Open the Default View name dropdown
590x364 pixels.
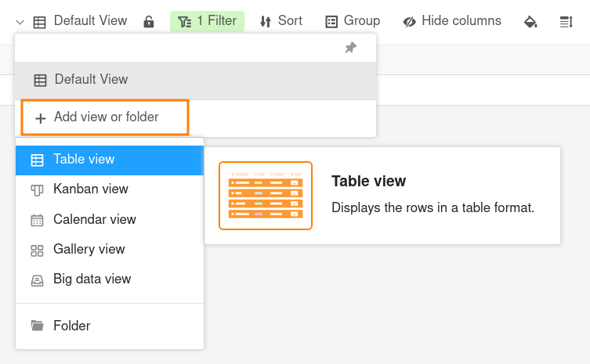(89, 21)
